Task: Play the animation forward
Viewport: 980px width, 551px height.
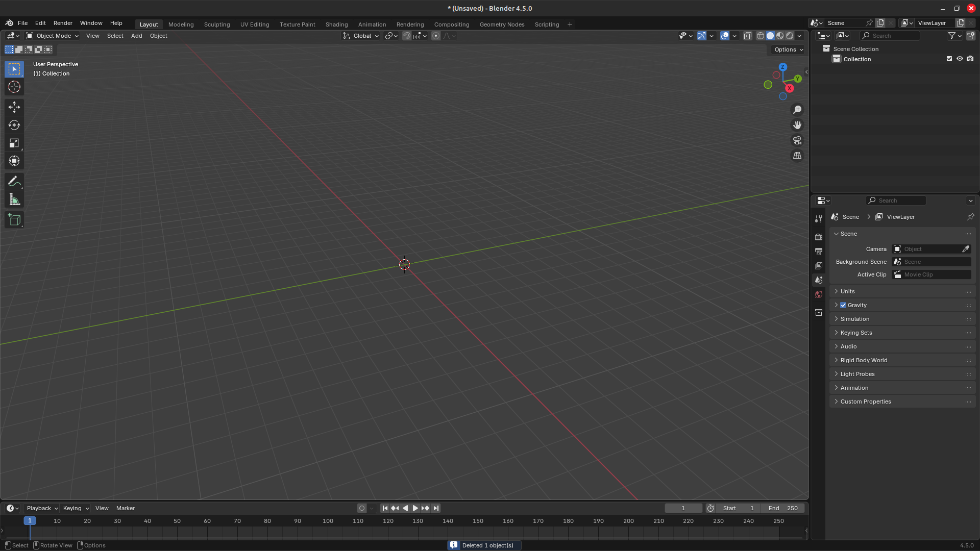Action: pyautogui.click(x=415, y=508)
